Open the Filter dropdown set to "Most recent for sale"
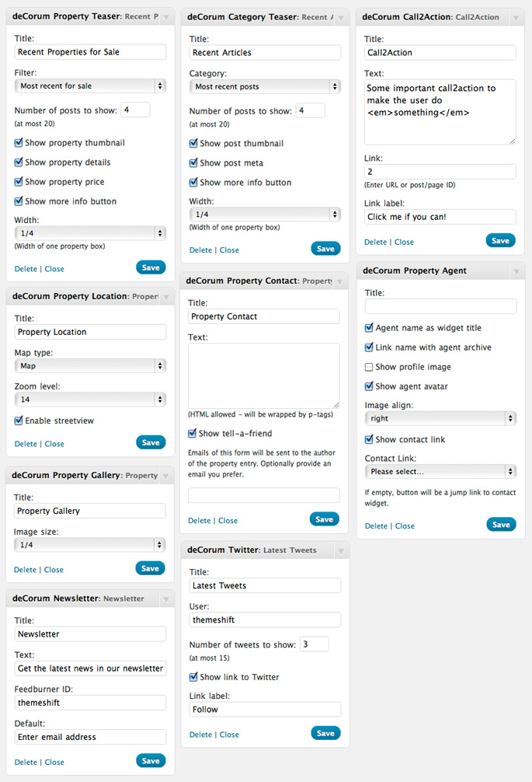Image resolution: width=532 pixels, height=782 pixels. coord(90,85)
